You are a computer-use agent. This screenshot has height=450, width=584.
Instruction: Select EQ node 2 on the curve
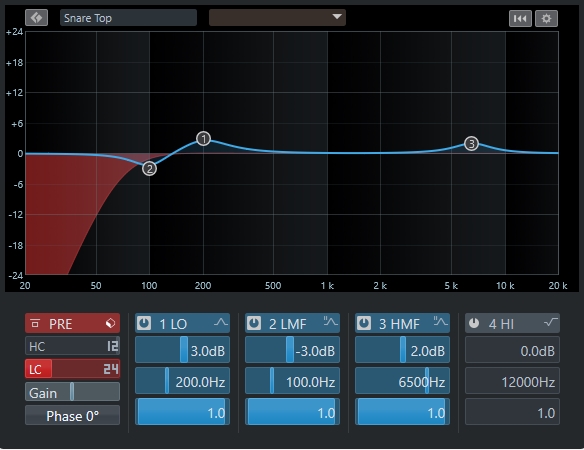[149, 169]
